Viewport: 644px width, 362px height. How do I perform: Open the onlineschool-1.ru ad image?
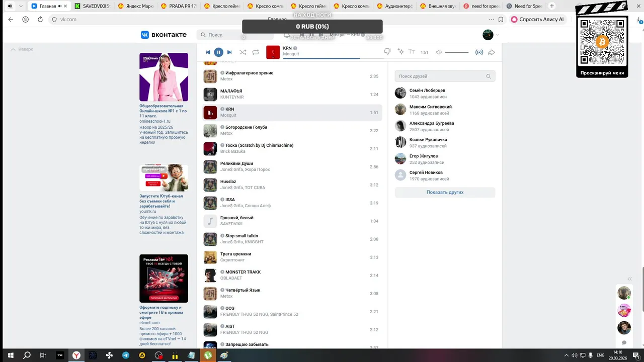point(164,77)
